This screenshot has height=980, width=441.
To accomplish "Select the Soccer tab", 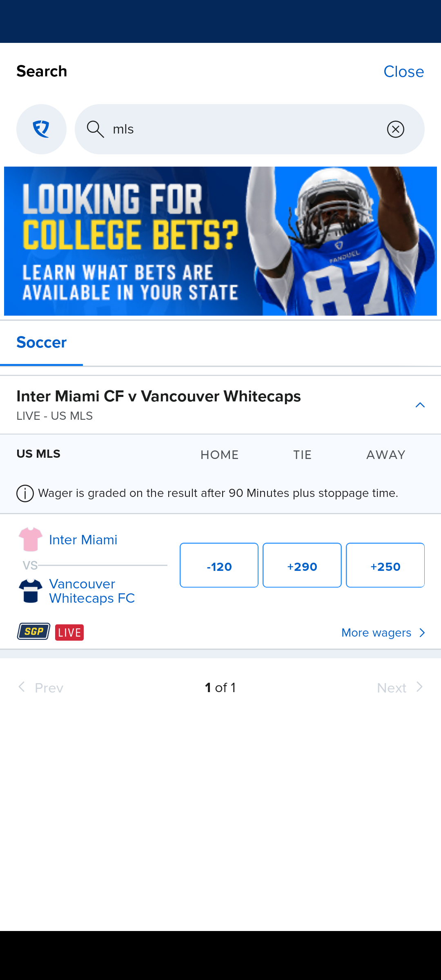I will click(x=41, y=343).
